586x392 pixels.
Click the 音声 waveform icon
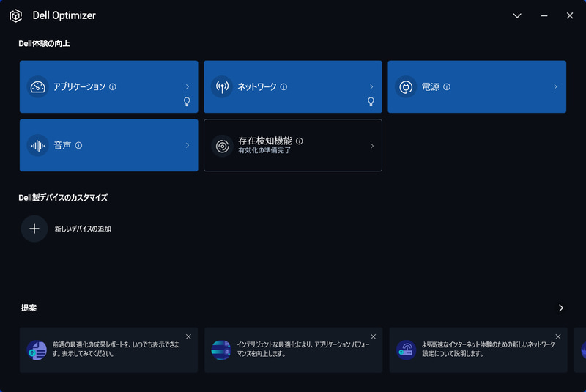(x=38, y=145)
